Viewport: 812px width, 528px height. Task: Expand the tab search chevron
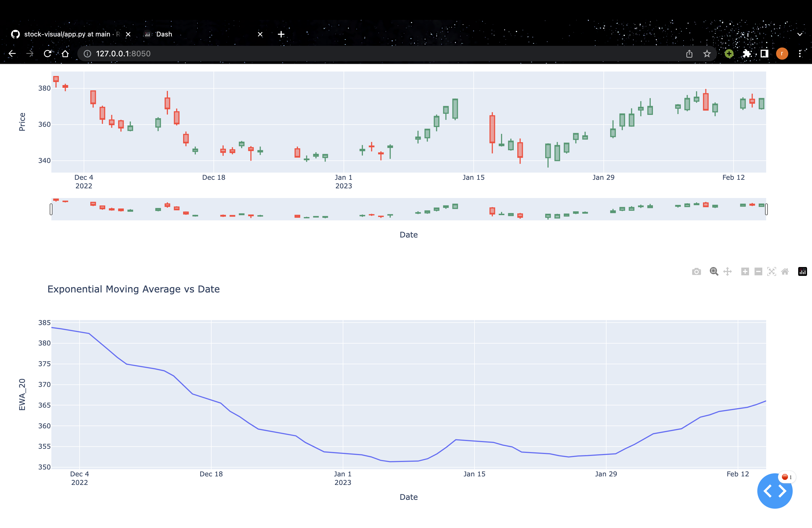(x=800, y=34)
